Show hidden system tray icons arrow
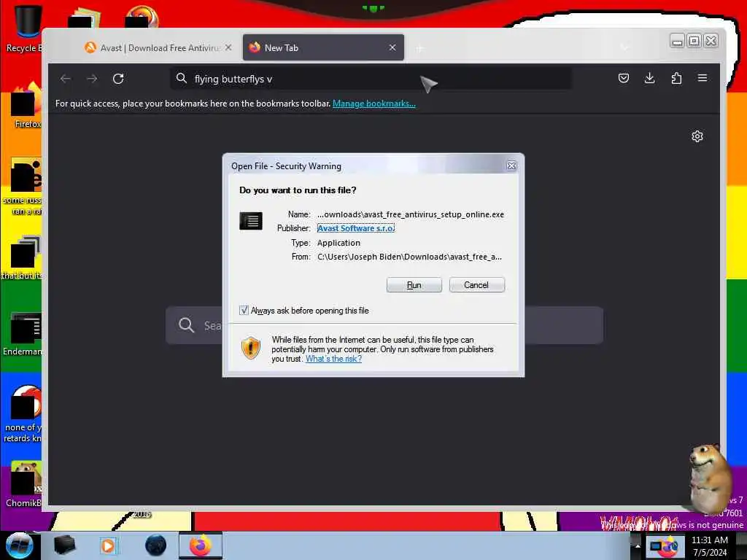The height and width of the screenshot is (560, 747). click(638, 545)
